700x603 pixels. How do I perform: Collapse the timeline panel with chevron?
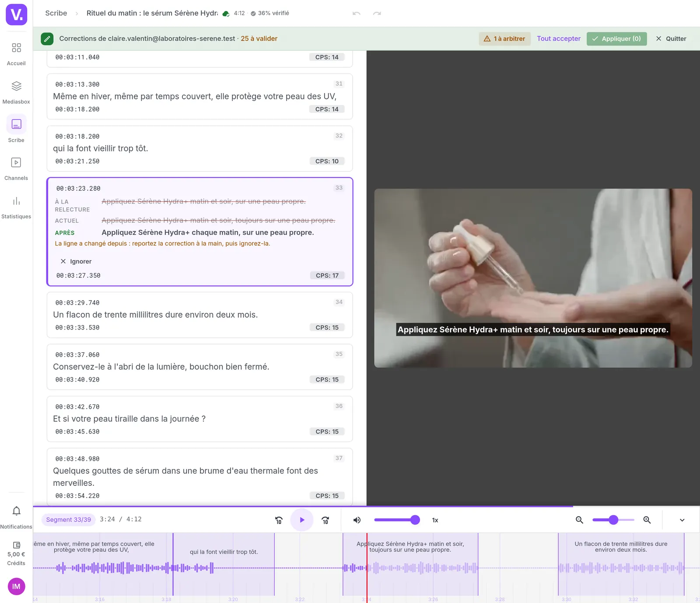coord(682,520)
